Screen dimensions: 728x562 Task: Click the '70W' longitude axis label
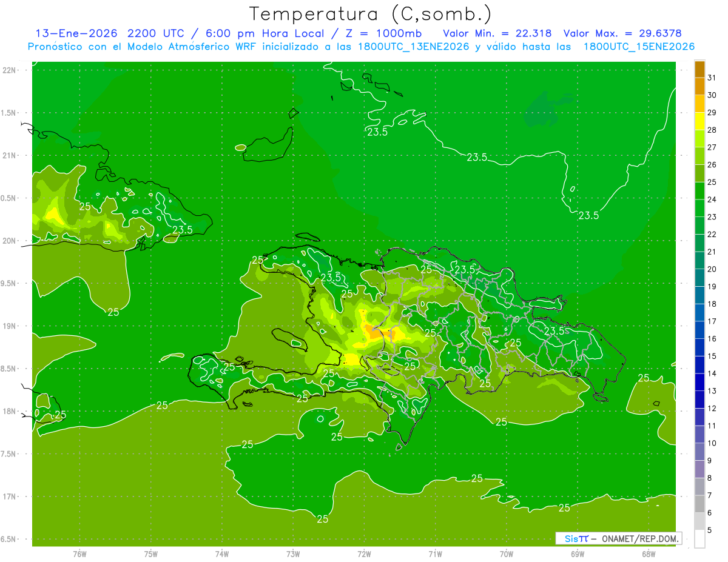click(x=507, y=554)
